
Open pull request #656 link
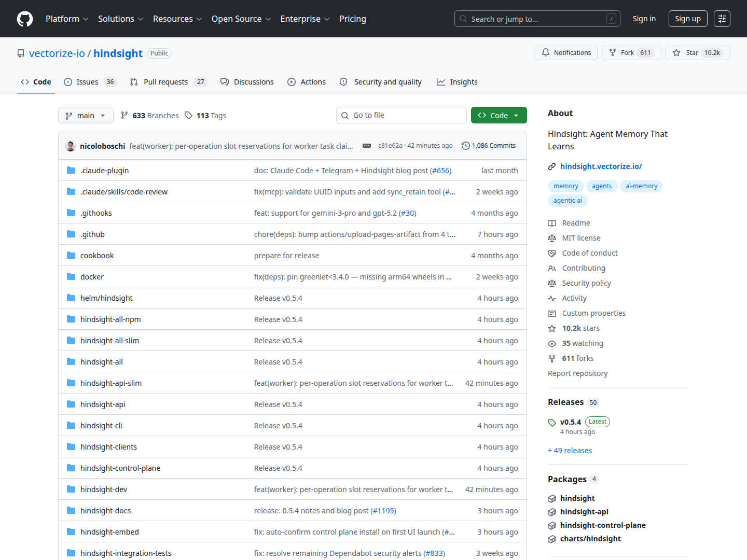441,171
